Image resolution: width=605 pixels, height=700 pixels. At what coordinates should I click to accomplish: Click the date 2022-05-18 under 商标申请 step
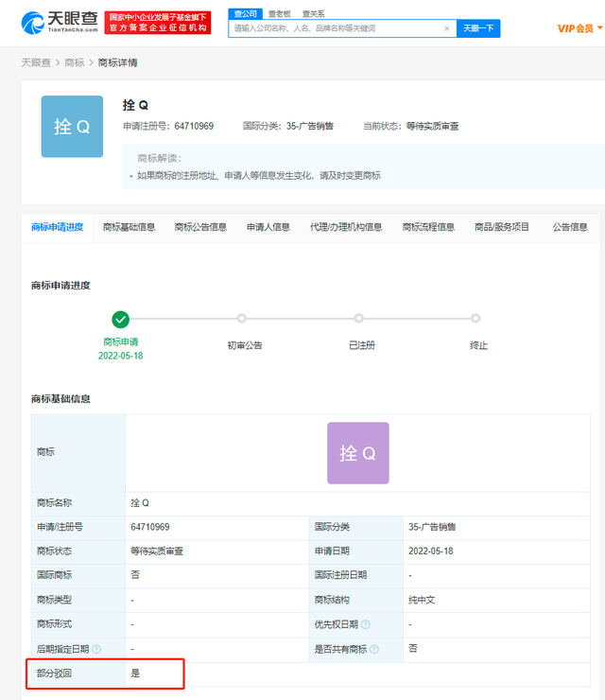(x=120, y=356)
